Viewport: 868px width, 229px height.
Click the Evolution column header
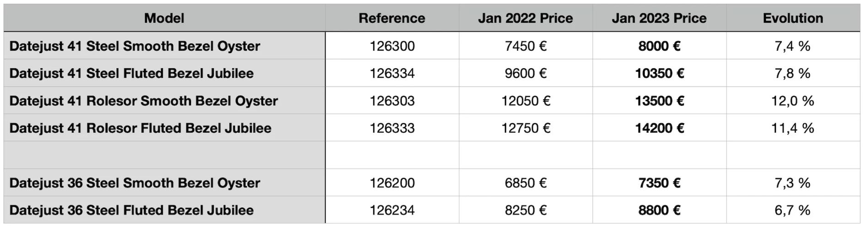point(793,18)
